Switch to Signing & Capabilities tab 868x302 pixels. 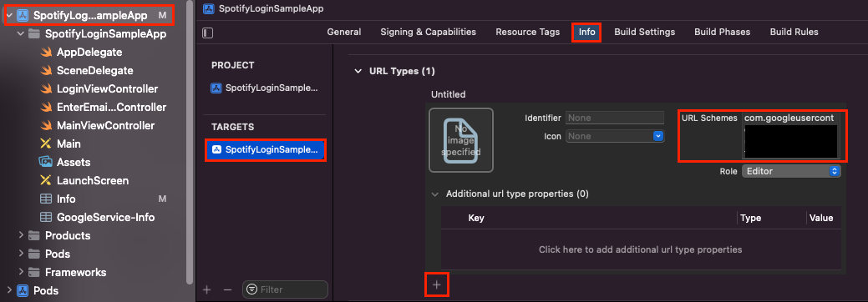(428, 32)
